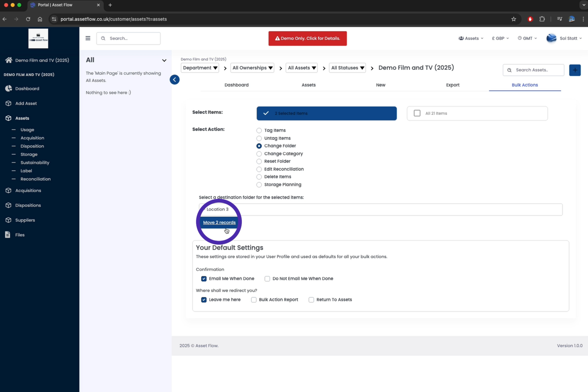Open Reconciliation submenu item
The height and width of the screenshot is (392, 588).
coord(36,179)
